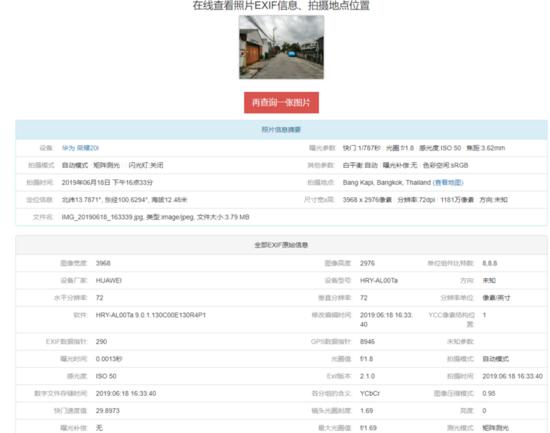The height and width of the screenshot is (433, 550).
Task: Select the resolution unit value 像素/英寸
Action: 496,298
